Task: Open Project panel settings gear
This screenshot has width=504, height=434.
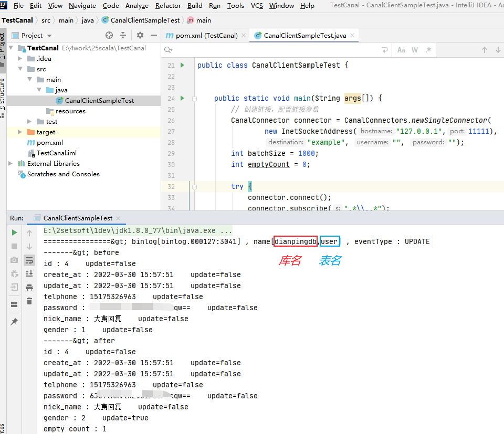Action: coord(140,35)
